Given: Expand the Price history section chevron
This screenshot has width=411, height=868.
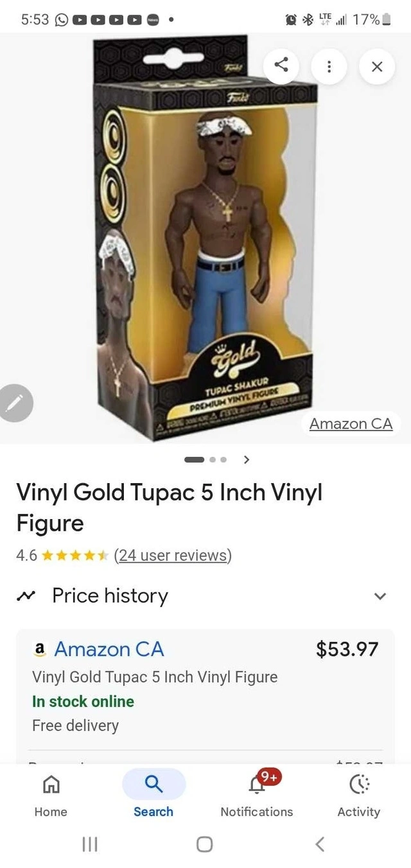Looking at the screenshot, I should pyautogui.click(x=380, y=596).
